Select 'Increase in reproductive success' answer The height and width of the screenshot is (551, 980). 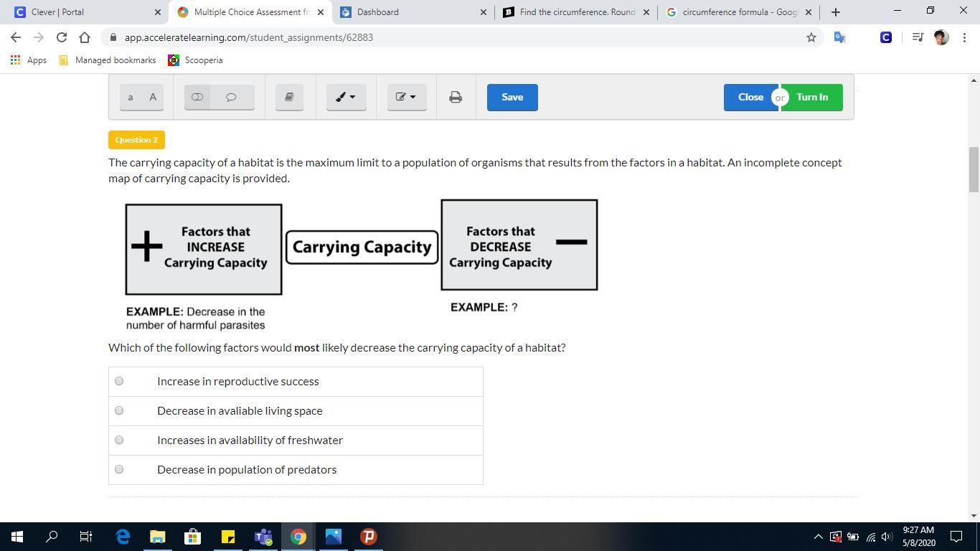point(119,381)
